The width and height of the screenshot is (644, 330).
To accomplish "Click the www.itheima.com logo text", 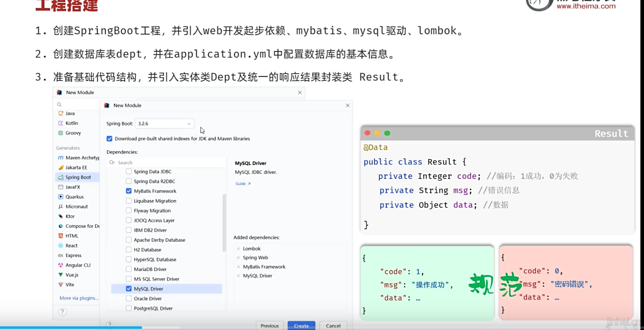I will click(586, 6).
